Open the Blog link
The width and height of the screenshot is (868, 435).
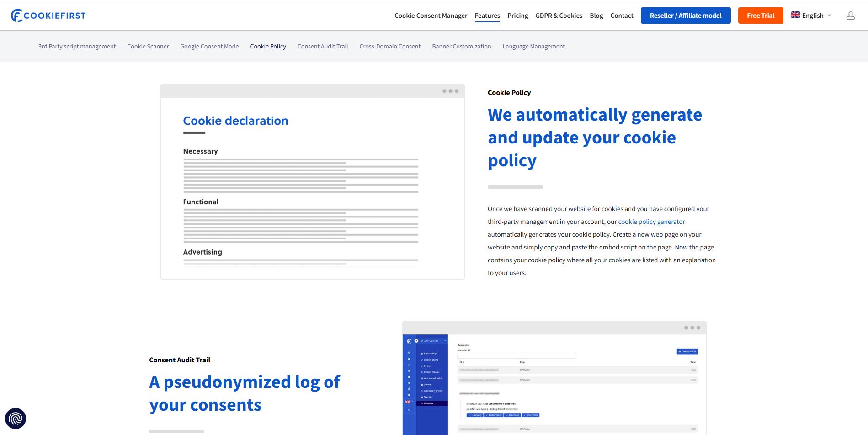click(x=596, y=16)
